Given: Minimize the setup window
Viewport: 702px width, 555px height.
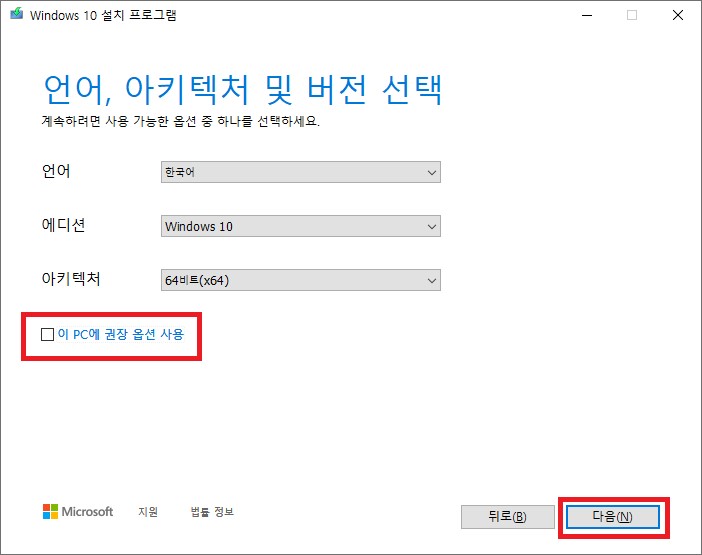Looking at the screenshot, I should (587, 15).
